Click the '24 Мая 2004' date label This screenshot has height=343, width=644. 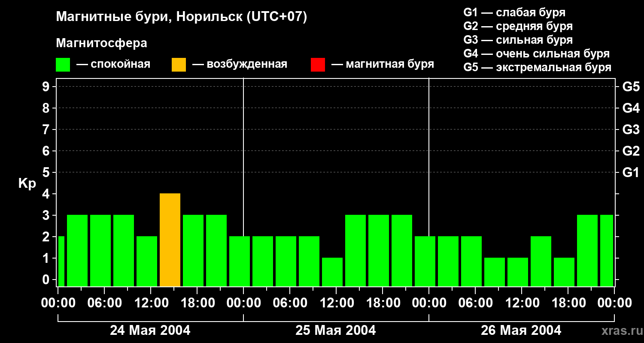[x=150, y=331]
